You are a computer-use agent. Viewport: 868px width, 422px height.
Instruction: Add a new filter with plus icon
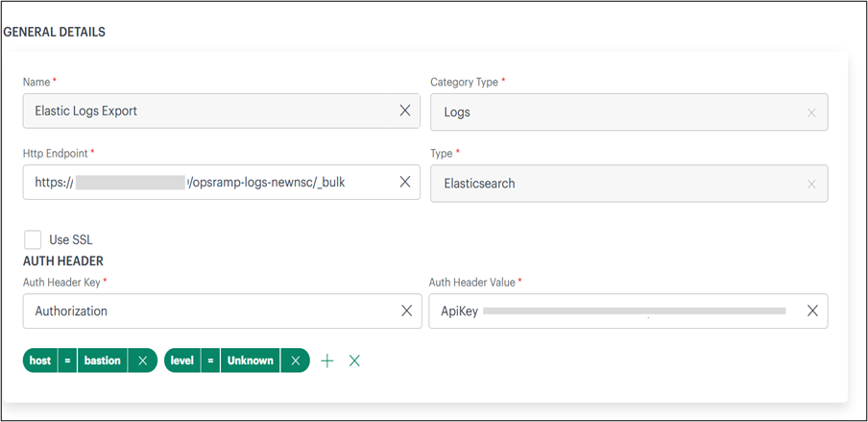click(x=327, y=360)
